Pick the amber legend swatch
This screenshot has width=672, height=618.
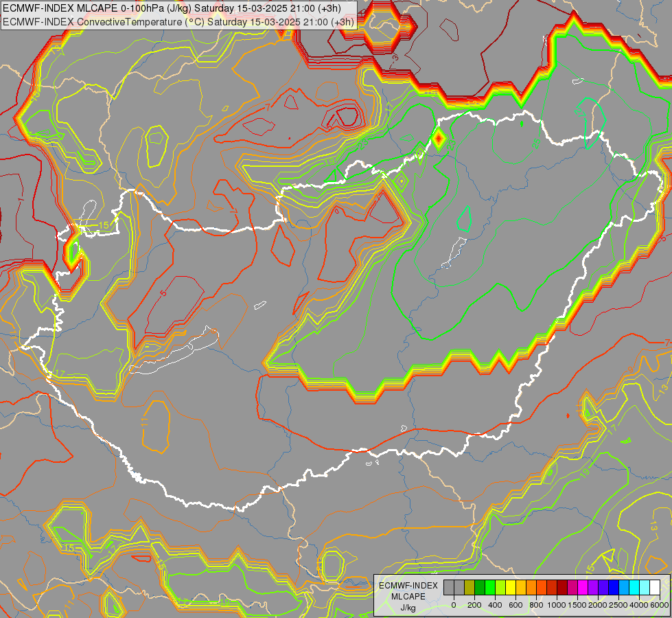click(521, 588)
